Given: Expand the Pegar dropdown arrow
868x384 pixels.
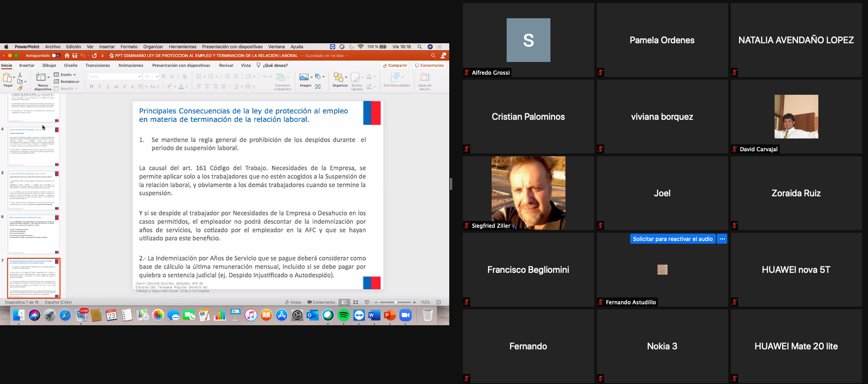Looking at the screenshot, I should point(14,77).
